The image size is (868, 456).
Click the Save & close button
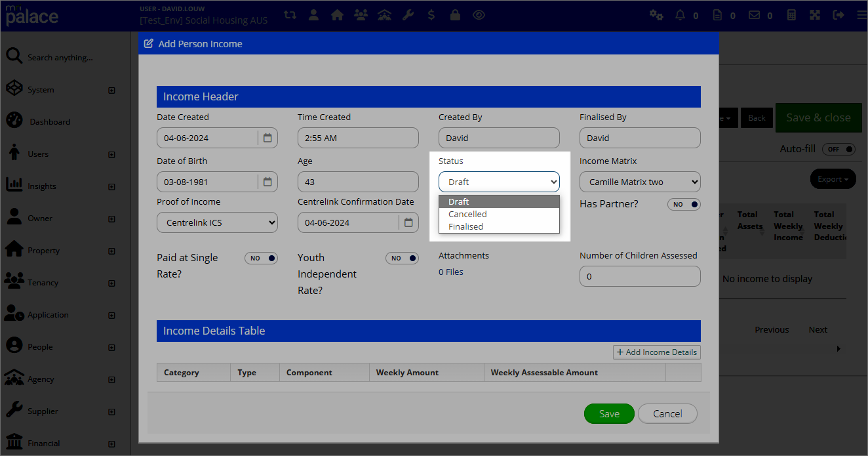click(818, 117)
